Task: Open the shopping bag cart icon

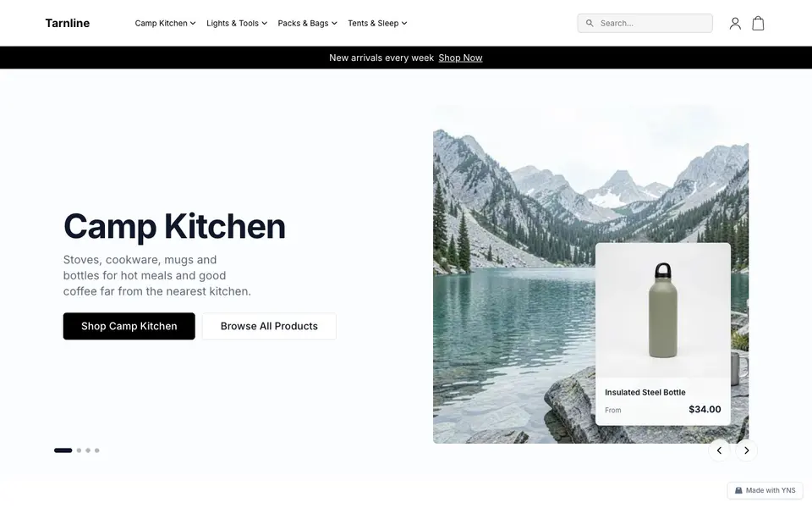Action: coord(758,24)
